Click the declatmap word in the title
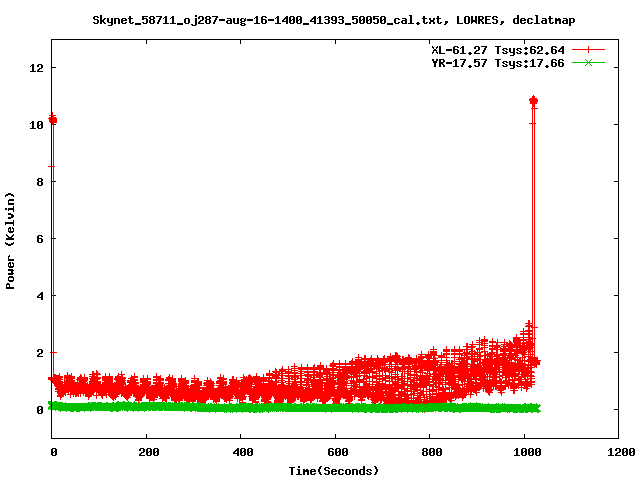The height and width of the screenshot is (480, 640). 544,20
